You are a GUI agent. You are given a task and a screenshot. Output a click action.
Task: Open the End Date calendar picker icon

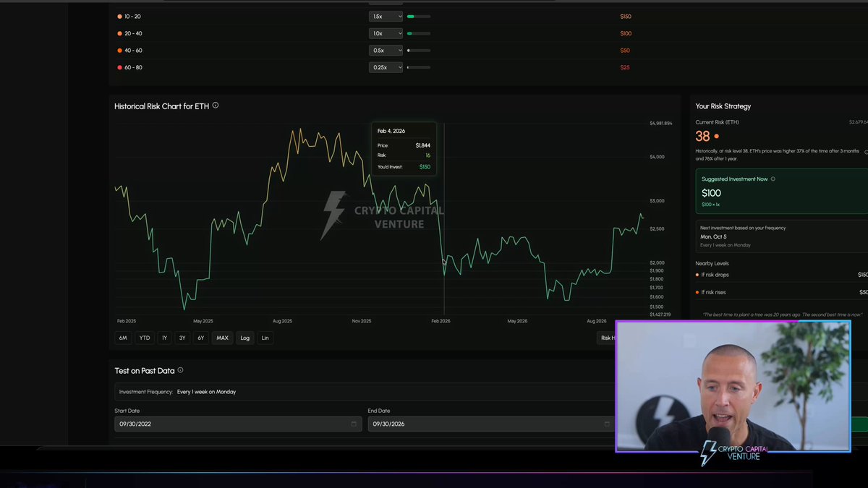(x=607, y=424)
